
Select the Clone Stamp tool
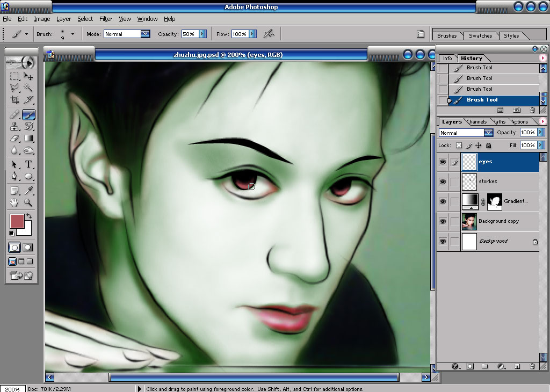[x=15, y=126]
